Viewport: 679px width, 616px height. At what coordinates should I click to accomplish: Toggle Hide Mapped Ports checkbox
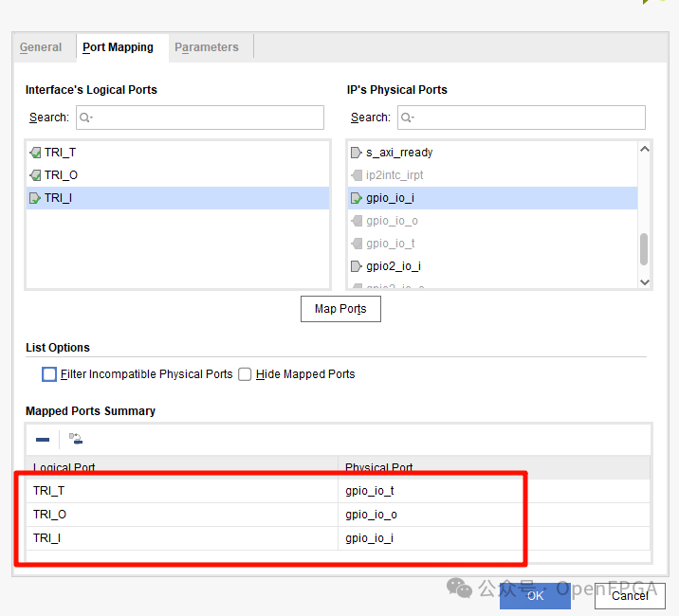pos(245,374)
